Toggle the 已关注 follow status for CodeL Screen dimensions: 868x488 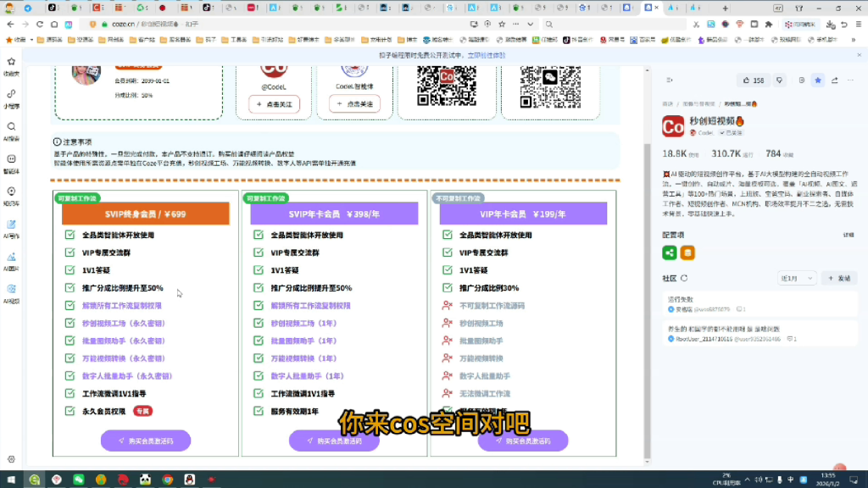tap(732, 134)
